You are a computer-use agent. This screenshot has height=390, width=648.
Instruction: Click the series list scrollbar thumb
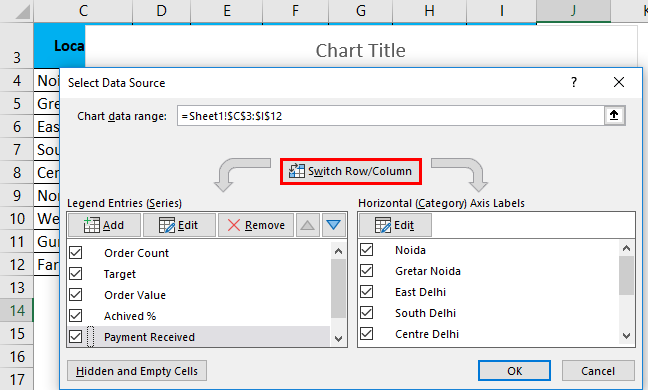click(338, 288)
